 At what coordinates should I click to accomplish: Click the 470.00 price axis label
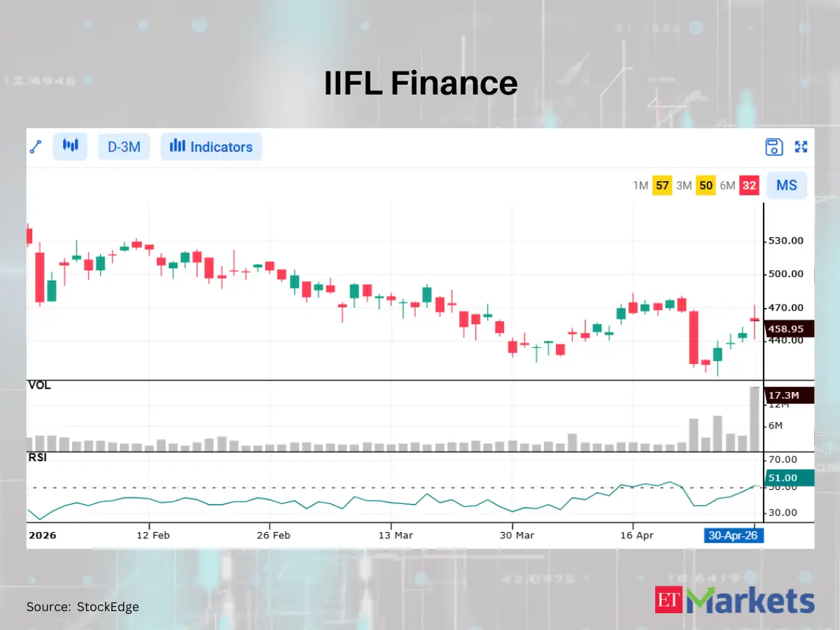click(785, 307)
